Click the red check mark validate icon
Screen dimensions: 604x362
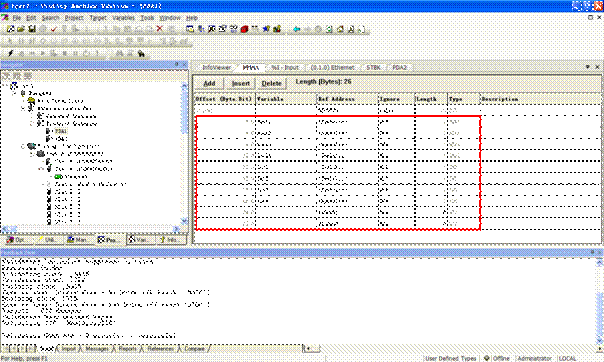coord(54,29)
